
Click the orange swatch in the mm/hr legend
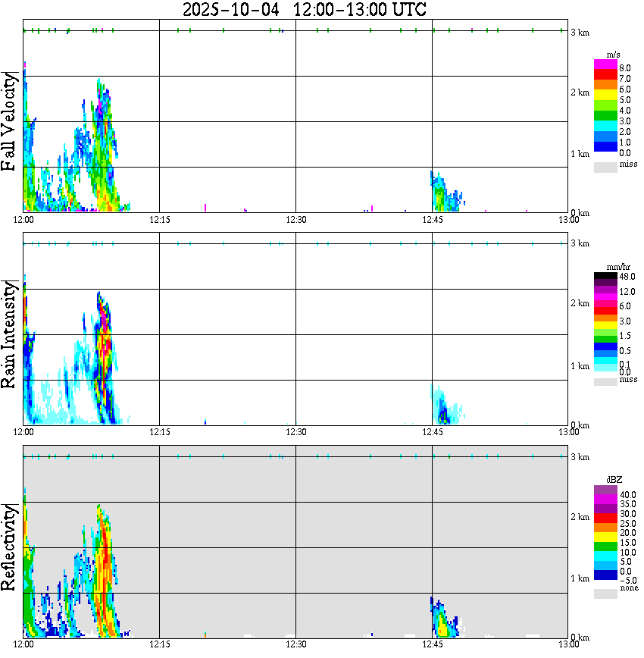[x=605, y=318]
